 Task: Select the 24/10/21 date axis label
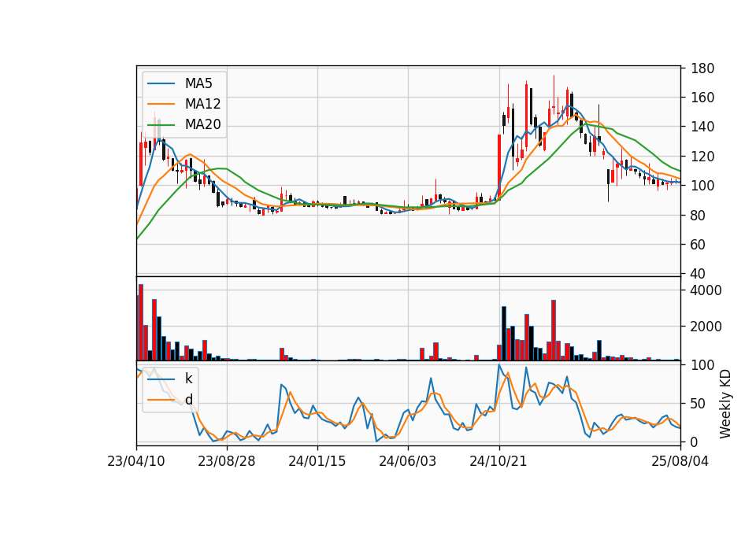point(498,461)
